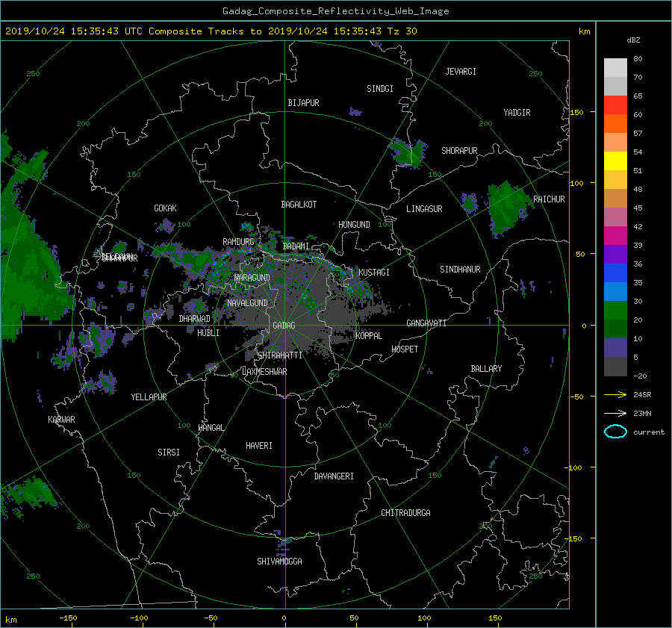Click the radar echo cell near Shorapur
Viewport: 672px width, 628px height.
408,153
